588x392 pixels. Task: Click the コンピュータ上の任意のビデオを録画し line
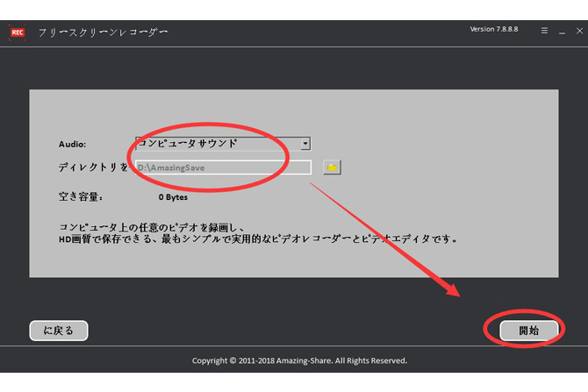pyautogui.click(x=152, y=227)
